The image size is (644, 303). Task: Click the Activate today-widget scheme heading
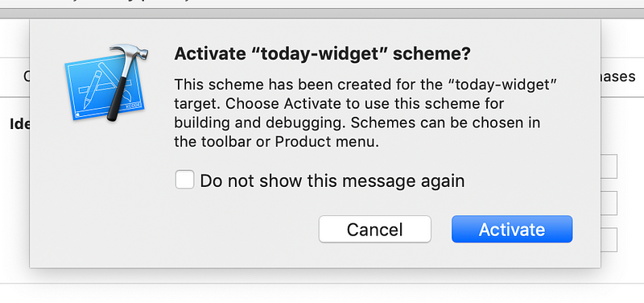(323, 54)
